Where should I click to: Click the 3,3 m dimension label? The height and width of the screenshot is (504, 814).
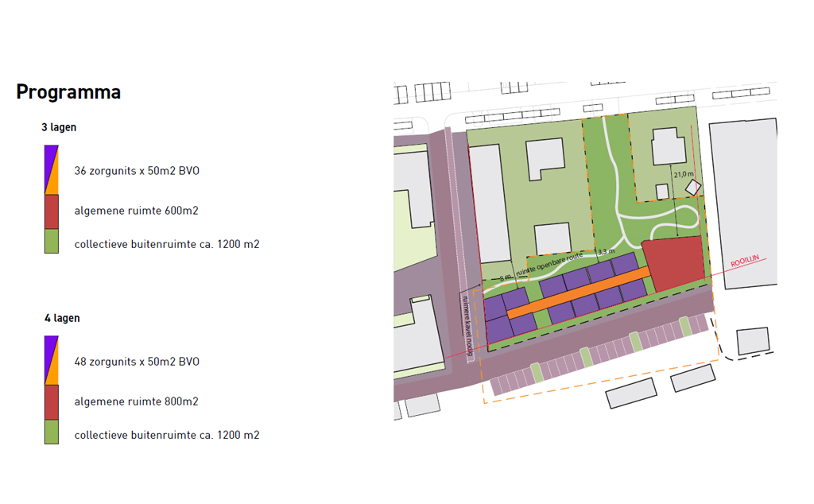pyautogui.click(x=607, y=251)
